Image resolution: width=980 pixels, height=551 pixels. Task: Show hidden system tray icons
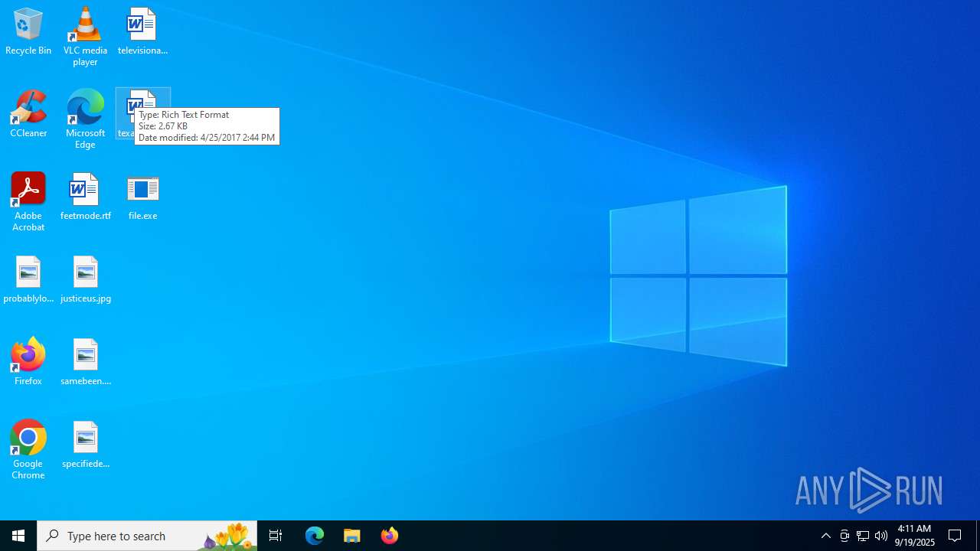(826, 536)
